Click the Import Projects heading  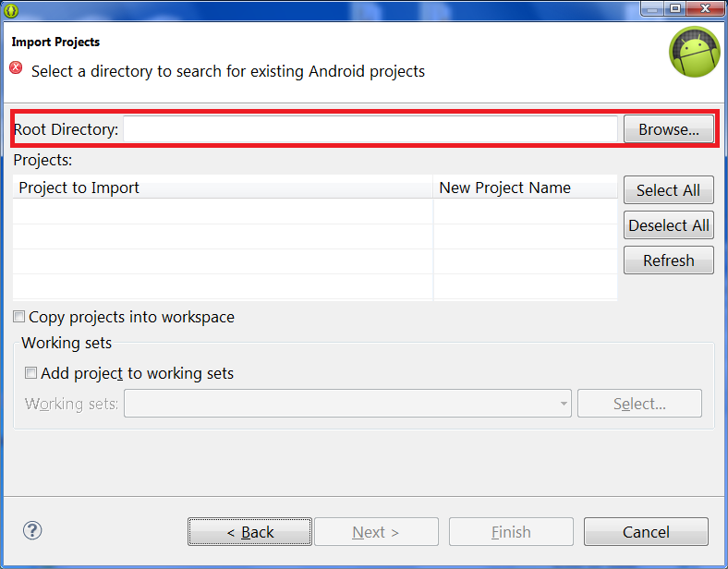click(x=55, y=42)
